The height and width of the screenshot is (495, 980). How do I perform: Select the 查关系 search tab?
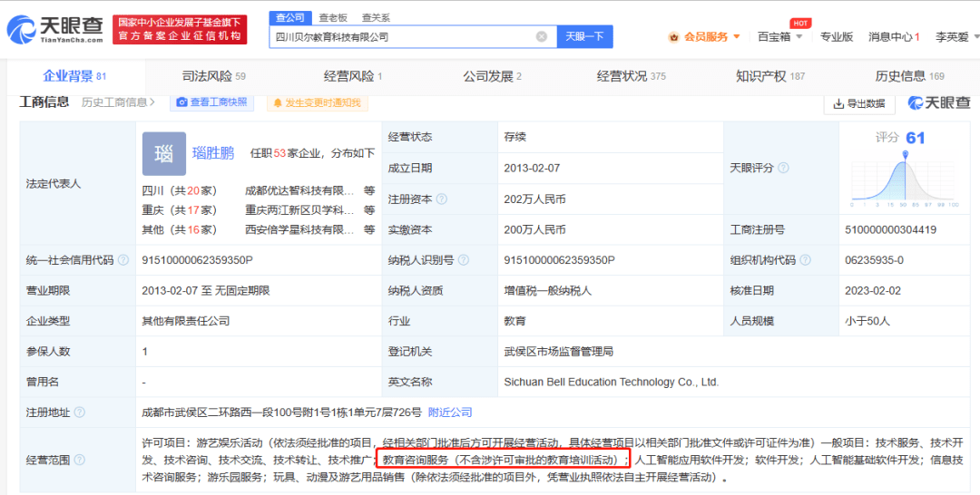(x=376, y=17)
